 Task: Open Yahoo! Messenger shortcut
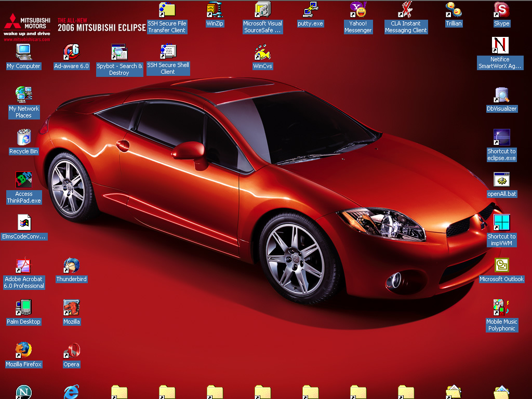(x=358, y=10)
